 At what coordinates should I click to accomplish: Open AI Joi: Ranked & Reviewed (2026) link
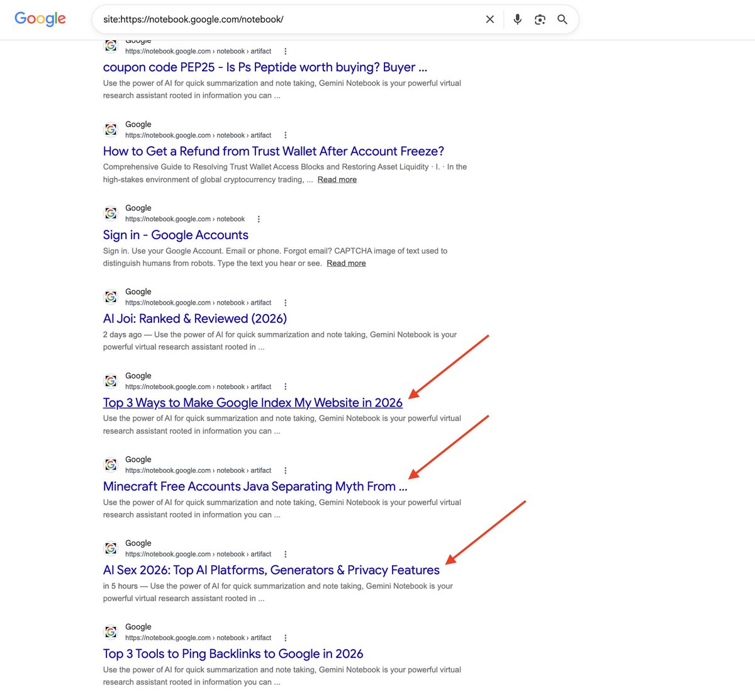coord(195,319)
